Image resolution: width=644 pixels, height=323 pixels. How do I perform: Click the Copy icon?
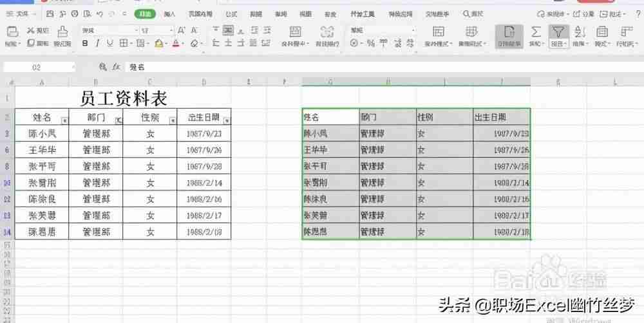[31, 42]
